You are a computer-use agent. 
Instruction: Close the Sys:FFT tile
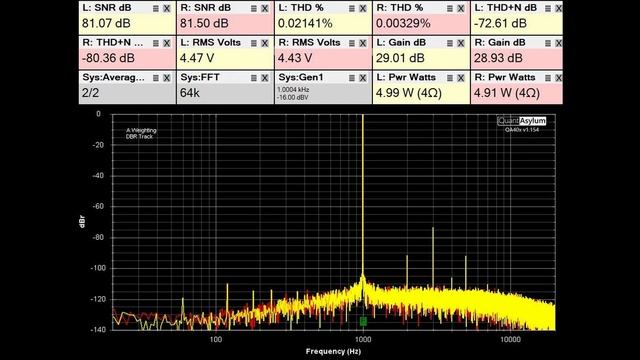[264, 78]
